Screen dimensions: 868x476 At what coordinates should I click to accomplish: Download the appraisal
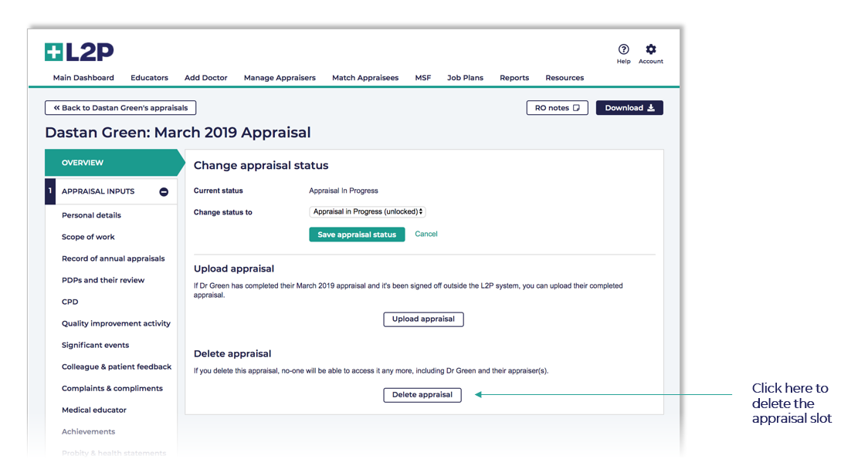point(629,108)
